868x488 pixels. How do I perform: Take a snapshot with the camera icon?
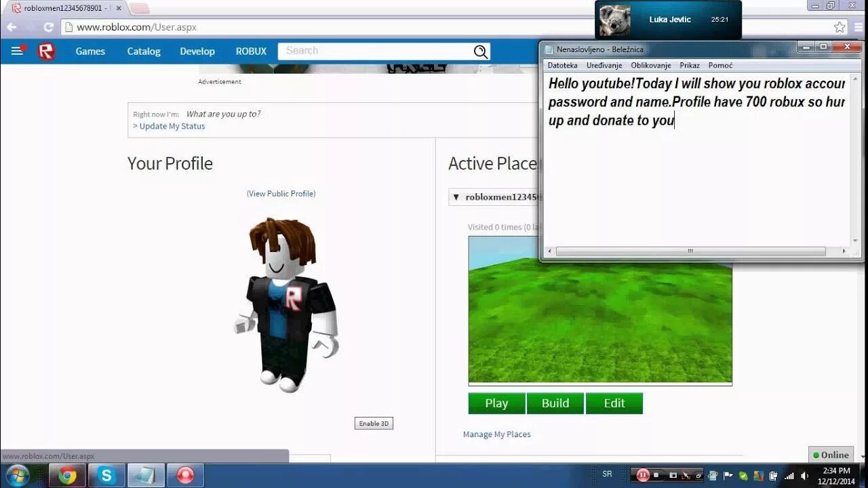pos(673,475)
